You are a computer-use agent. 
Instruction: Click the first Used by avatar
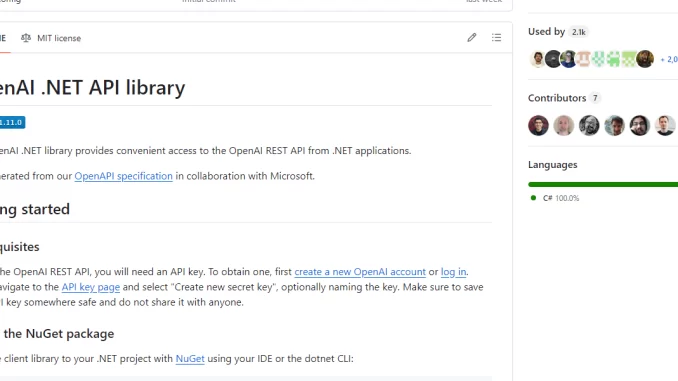(538, 59)
